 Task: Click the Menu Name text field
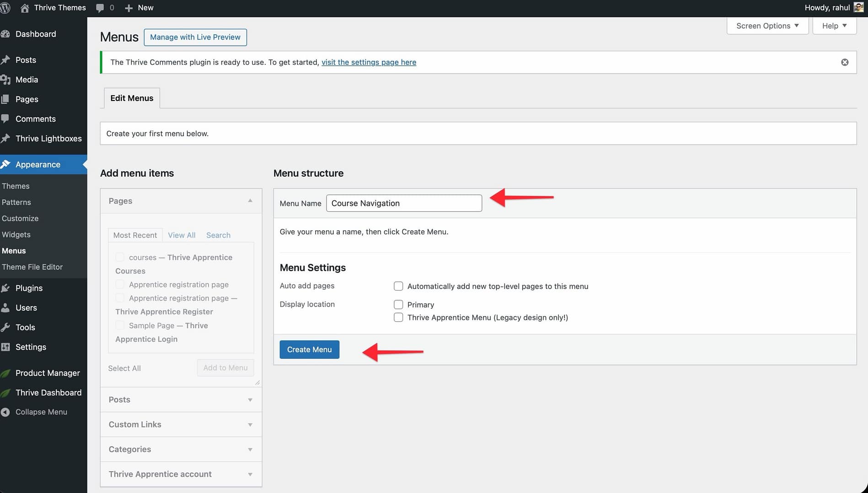(404, 203)
